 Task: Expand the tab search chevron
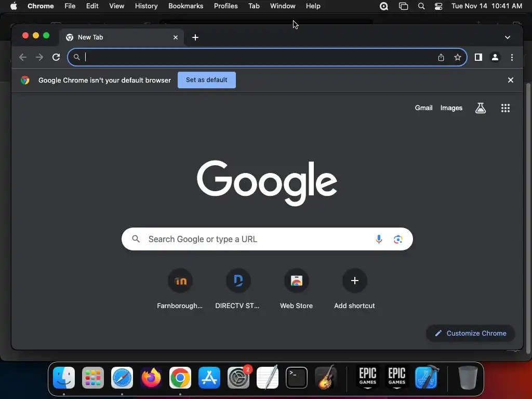pyautogui.click(x=507, y=37)
